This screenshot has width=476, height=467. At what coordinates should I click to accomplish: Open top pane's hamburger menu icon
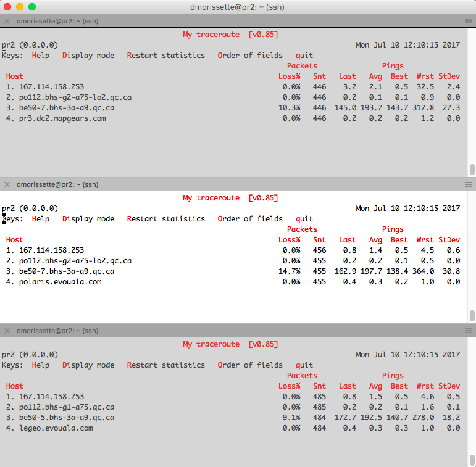469,21
